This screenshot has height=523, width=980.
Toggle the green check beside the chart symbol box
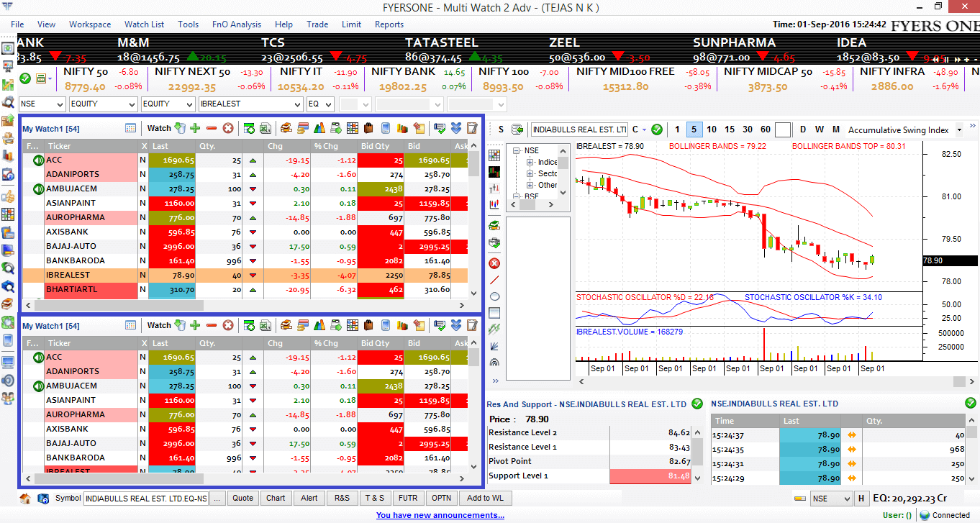tap(655, 129)
